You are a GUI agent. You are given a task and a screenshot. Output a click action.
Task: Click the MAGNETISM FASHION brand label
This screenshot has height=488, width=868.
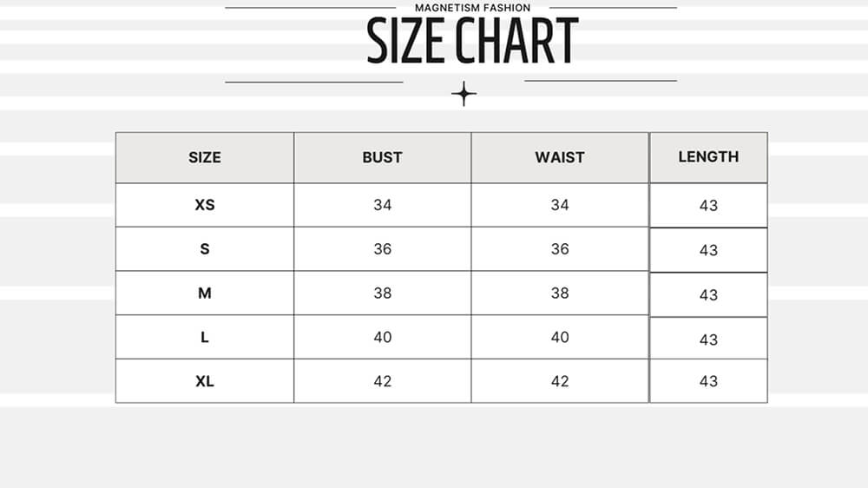click(x=472, y=8)
